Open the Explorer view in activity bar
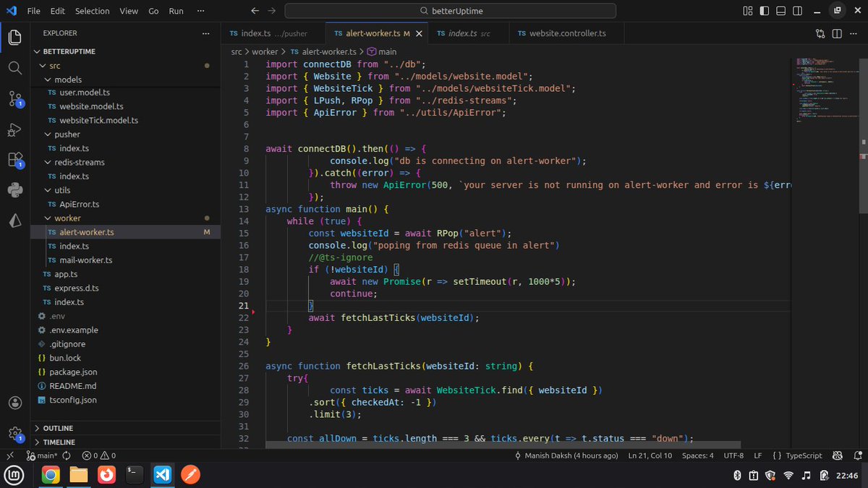 14,36
